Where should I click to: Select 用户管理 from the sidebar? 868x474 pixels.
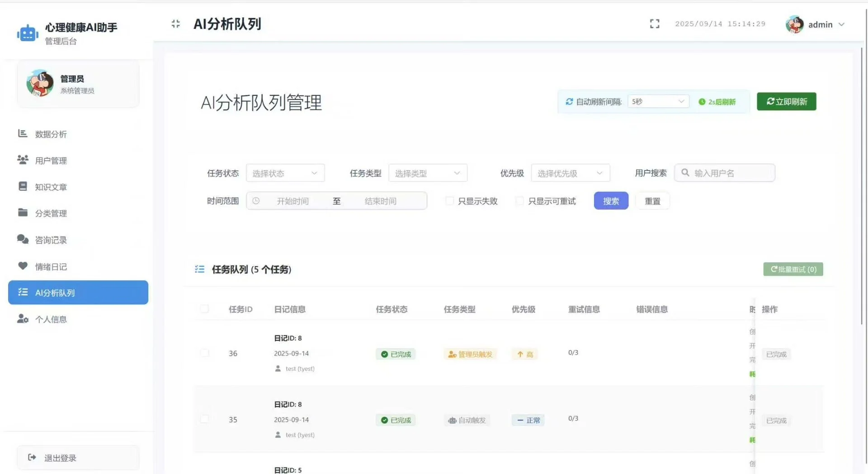click(50, 160)
